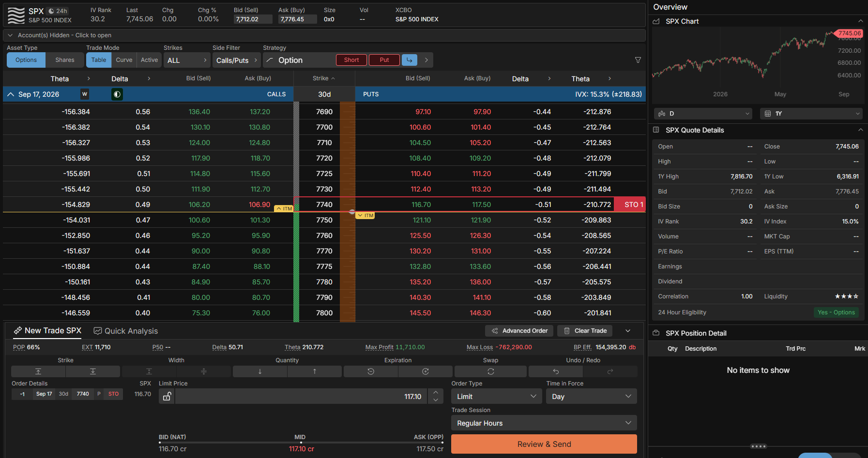Toggle the P chip in Order Details

[x=99, y=394]
